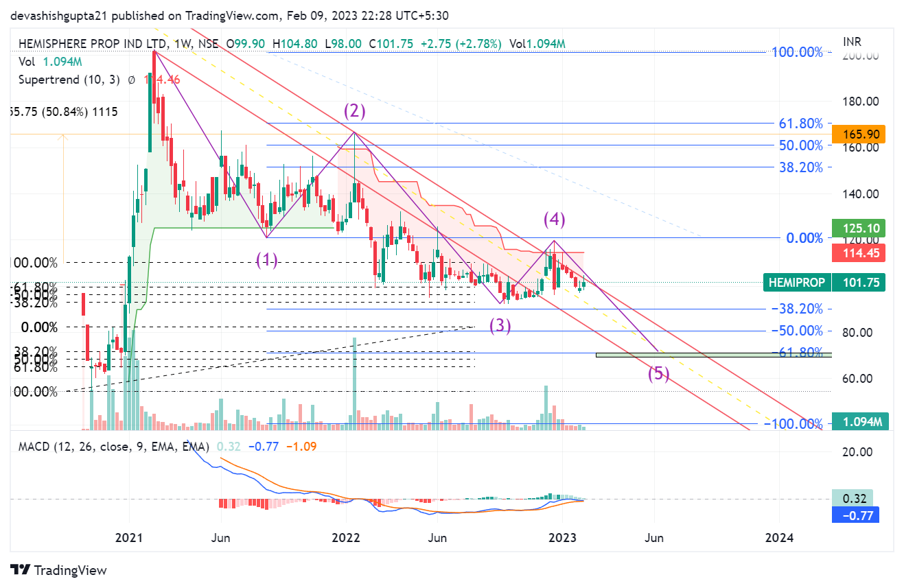Click the blue −0.77 MACD axis label
The width and height of the screenshot is (904, 588).
[x=855, y=515]
